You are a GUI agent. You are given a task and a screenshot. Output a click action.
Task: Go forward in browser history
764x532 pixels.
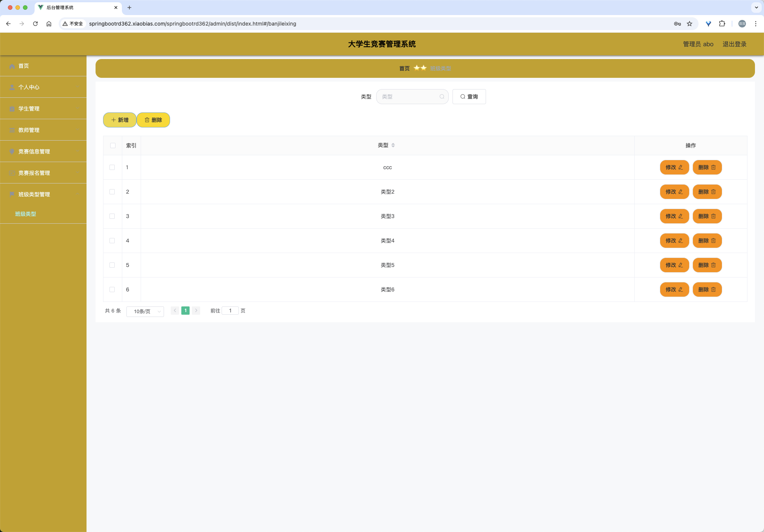[x=22, y=24]
